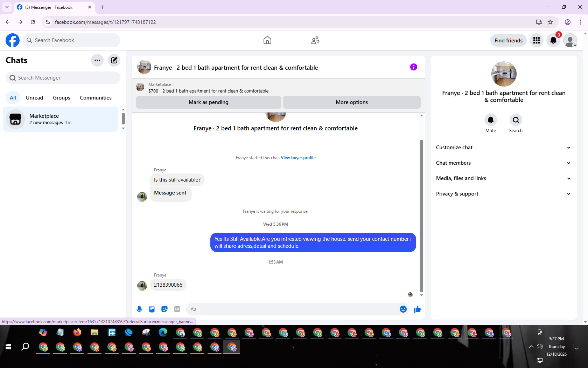This screenshot has width=588, height=368.
Task: Open the Friends icon in top navigation
Action: point(315,40)
